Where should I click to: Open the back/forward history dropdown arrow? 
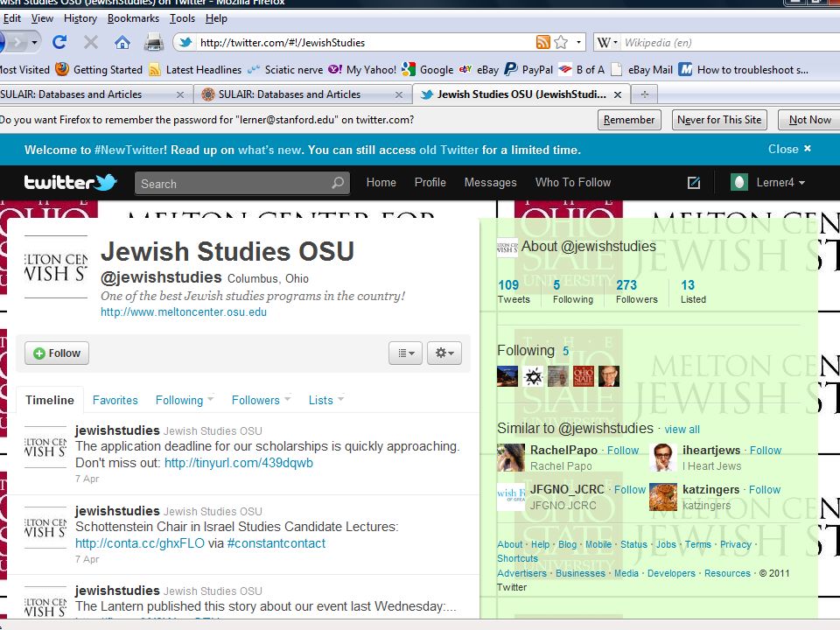pyautogui.click(x=34, y=42)
